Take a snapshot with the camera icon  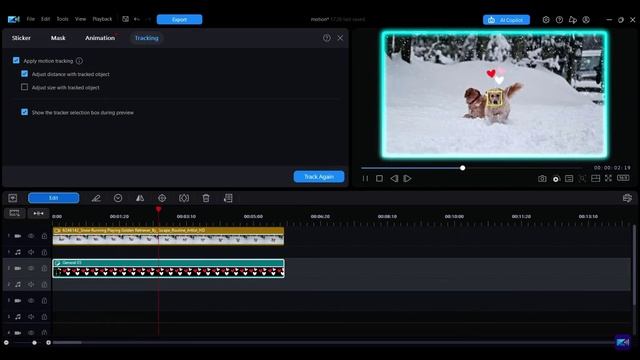(542, 179)
